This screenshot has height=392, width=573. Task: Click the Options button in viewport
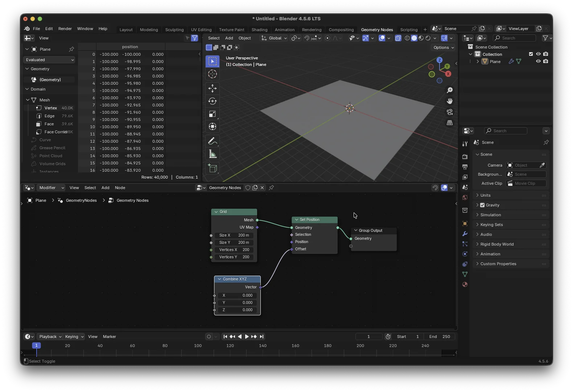(443, 47)
